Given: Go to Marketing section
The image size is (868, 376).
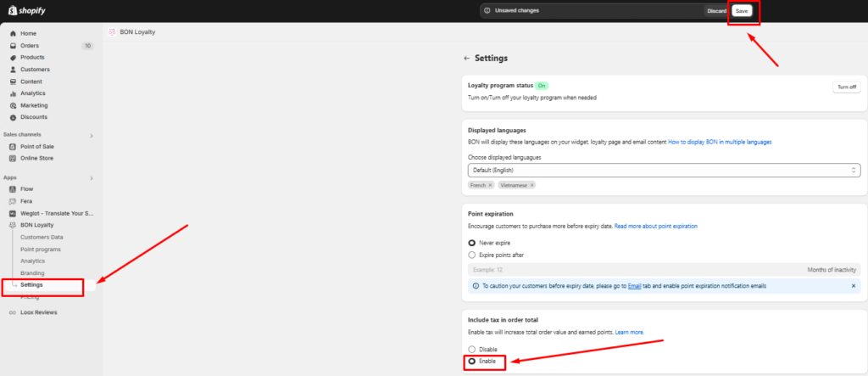Looking at the screenshot, I should [x=34, y=105].
